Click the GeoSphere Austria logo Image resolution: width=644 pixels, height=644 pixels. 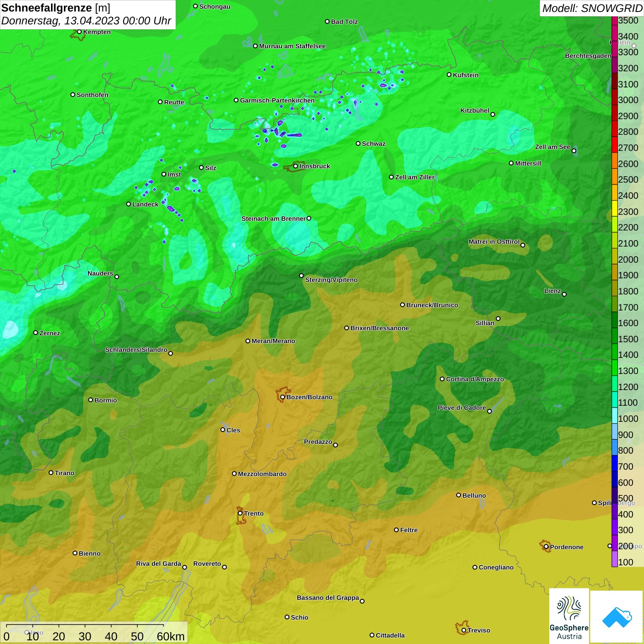[x=569, y=616]
